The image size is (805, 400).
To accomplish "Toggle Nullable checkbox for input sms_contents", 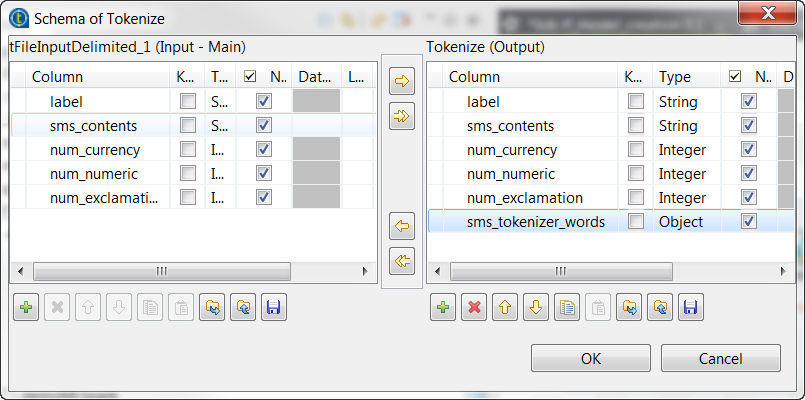I will [264, 125].
